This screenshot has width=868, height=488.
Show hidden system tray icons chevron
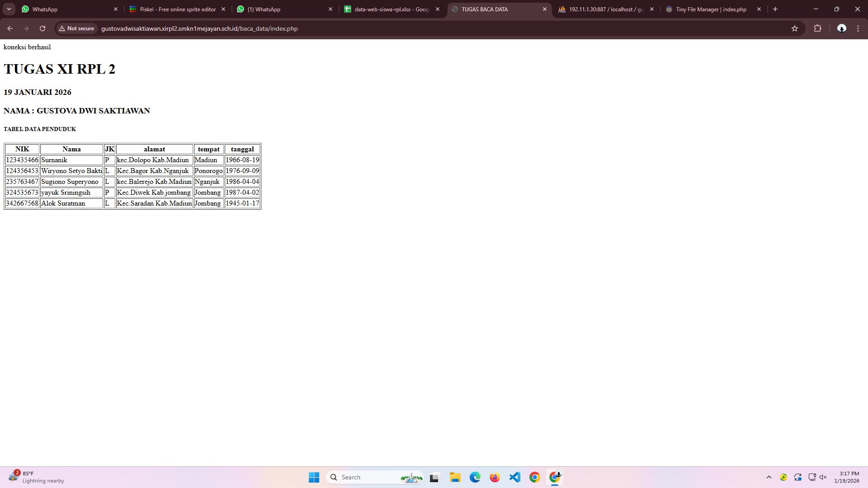click(769, 477)
